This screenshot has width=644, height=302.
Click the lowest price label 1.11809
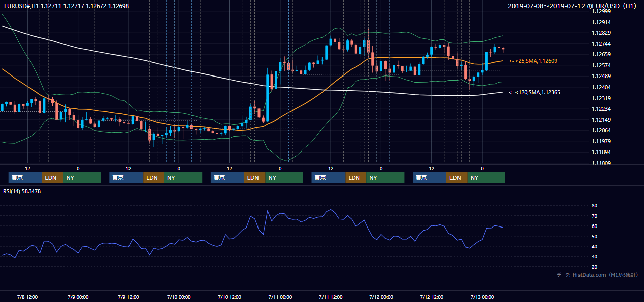(600, 163)
